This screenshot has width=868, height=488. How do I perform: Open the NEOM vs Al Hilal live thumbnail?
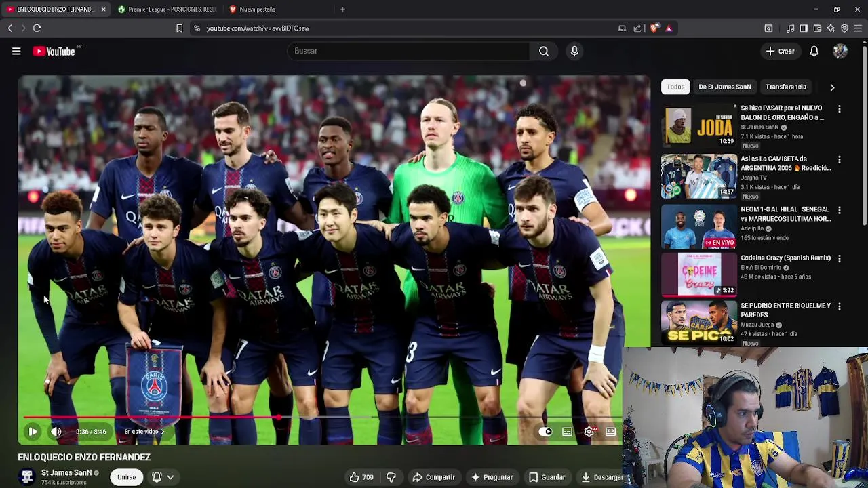click(x=699, y=227)
